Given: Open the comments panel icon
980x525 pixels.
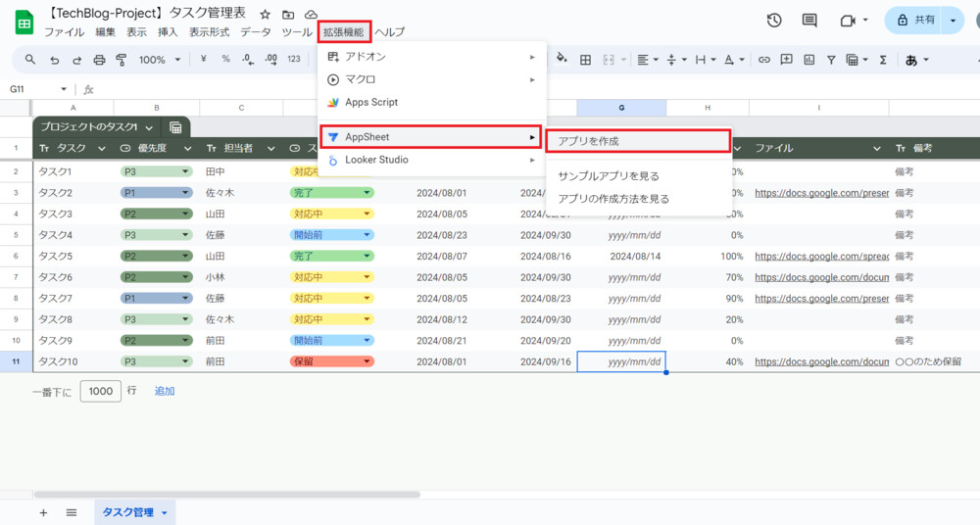Looking at the screenshot, I should tap(809, 21).
